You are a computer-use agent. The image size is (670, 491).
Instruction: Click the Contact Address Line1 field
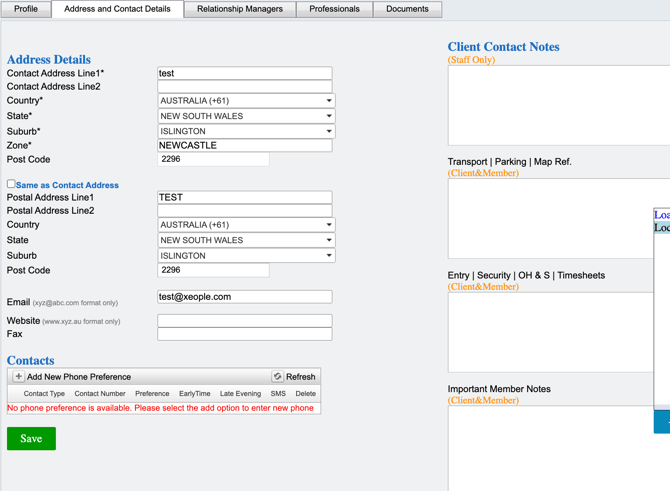click(245, 73)
